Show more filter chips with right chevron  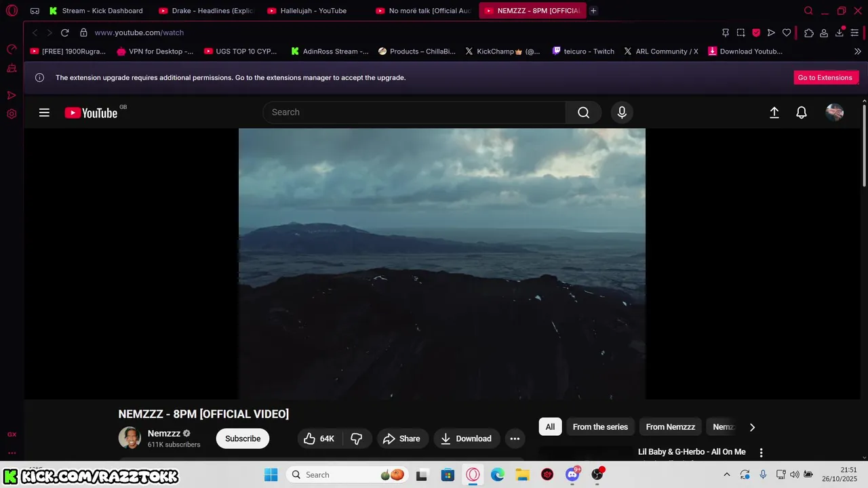point(752,427)
